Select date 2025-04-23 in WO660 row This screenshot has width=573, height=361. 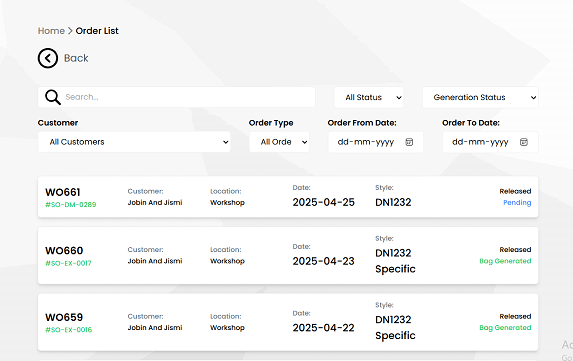323,261
